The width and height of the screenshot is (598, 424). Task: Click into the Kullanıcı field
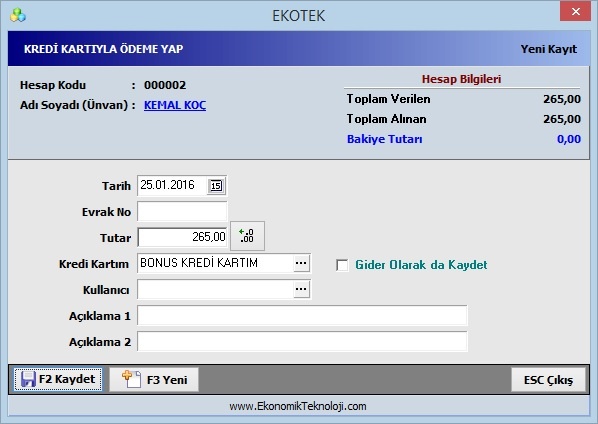215,289
